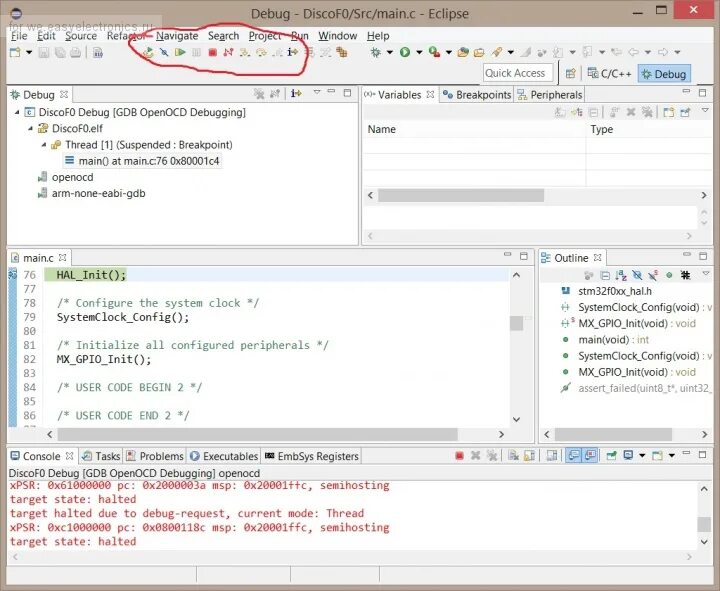Open the dropdown next to the External Tools icon
Screen dimensions: 720x591
pyautogui.click(x=449, y=52)
